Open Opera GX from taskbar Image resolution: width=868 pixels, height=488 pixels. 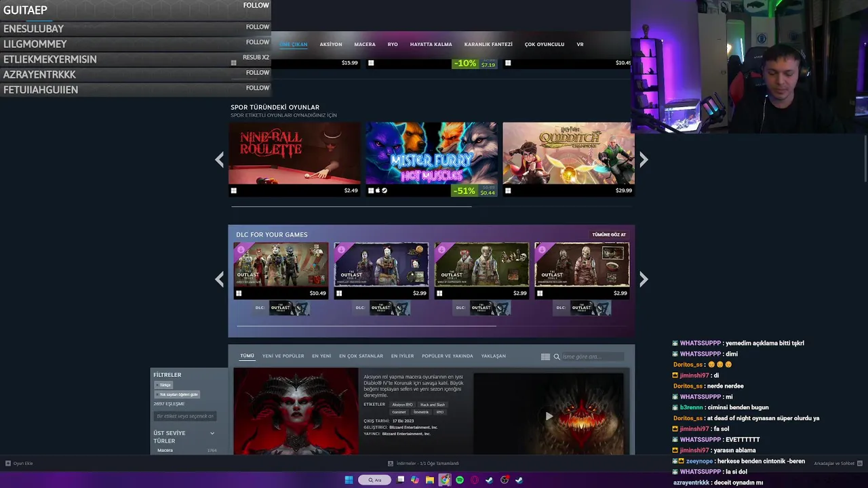pyautogui.click(x=475, y=480)
